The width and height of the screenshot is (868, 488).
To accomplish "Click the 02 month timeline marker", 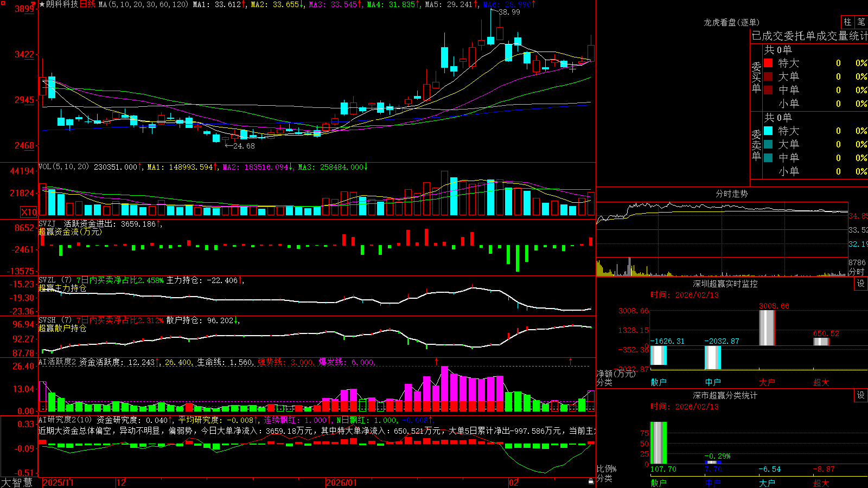I will 513,483.
